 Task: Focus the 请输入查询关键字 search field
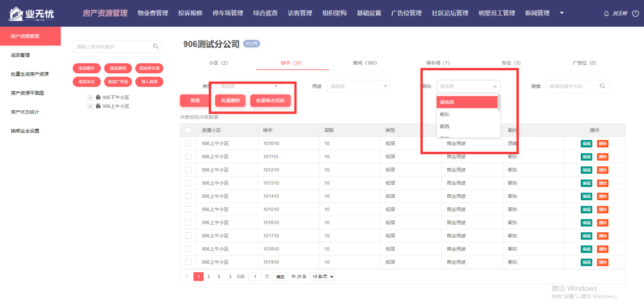point(118,46)
